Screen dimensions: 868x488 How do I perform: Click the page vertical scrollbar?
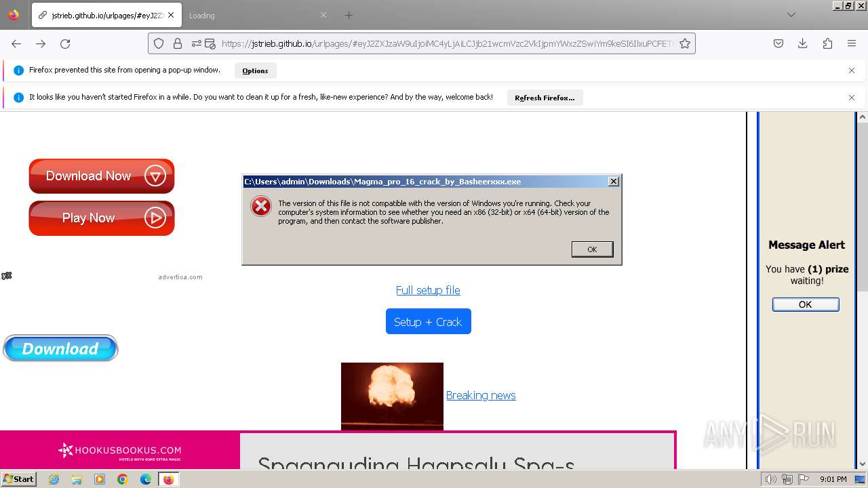(x=863, y=207)
